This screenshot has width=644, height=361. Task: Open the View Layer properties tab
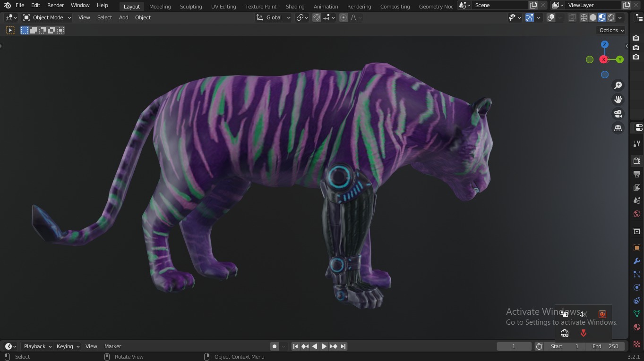pyautogui.click(x=637, y=187)
